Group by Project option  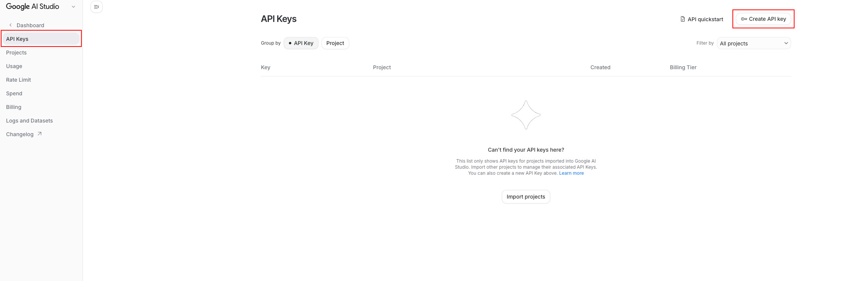pos(335,43)
